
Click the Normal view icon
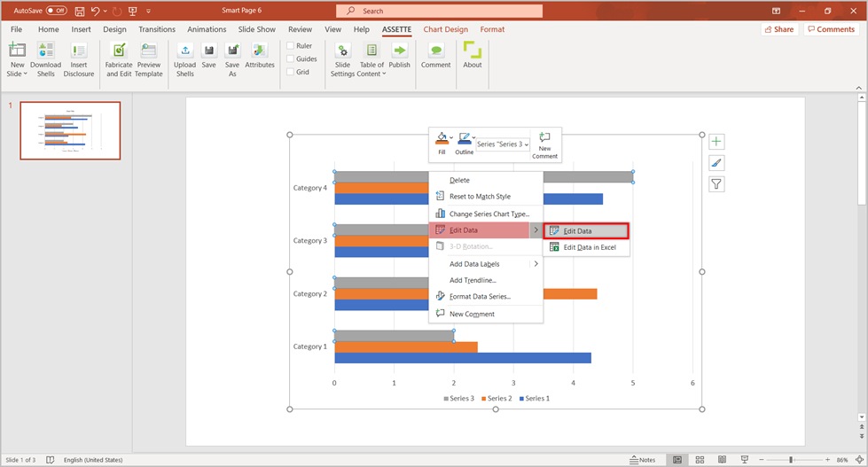tap(677, 460)
